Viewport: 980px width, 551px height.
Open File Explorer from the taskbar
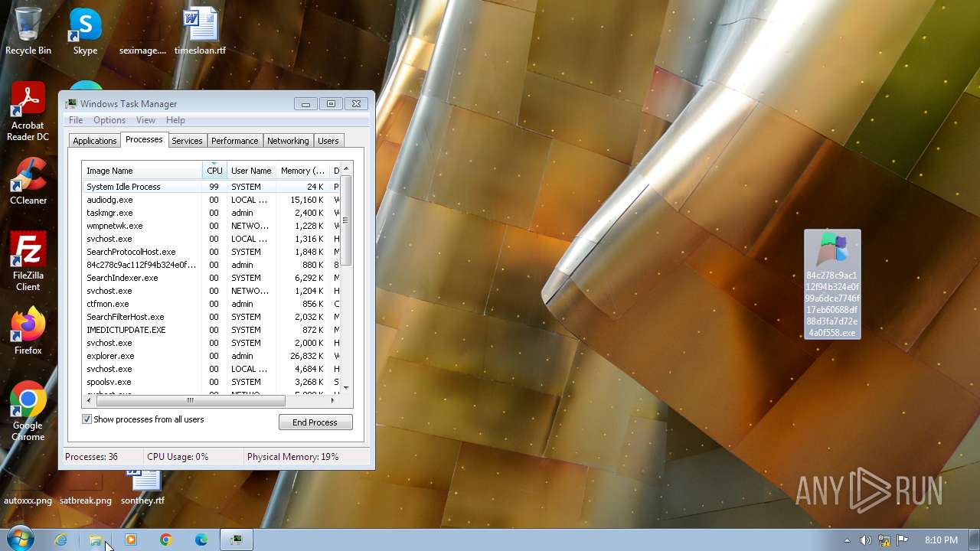96,540
